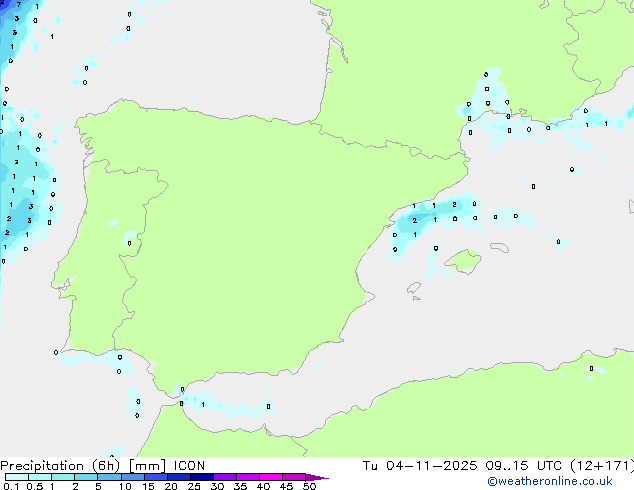Click the "0.5" legend scale label

(x=35, y=486)
